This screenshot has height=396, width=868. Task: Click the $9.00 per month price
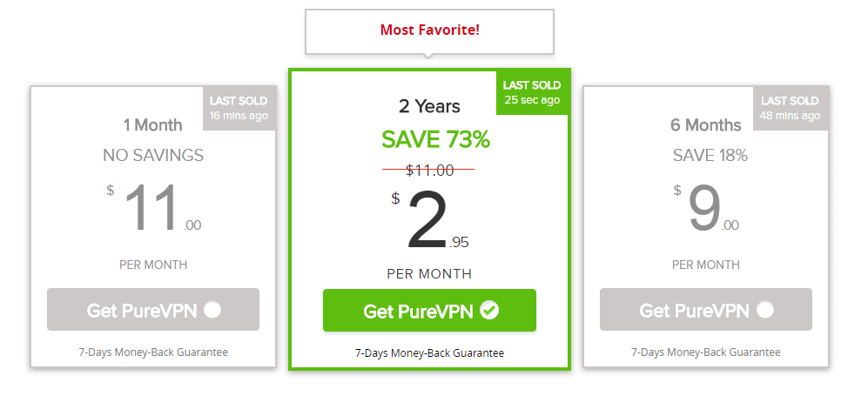tap(706, 207)
